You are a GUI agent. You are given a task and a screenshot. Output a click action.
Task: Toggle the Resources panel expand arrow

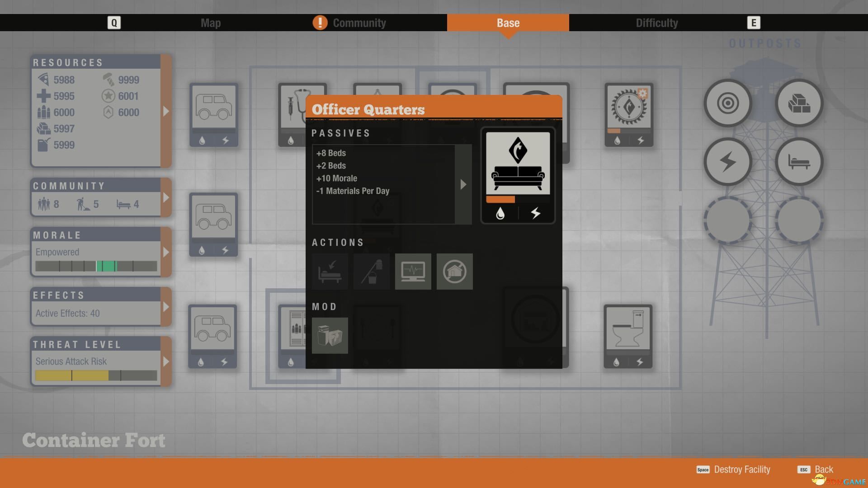click(166, 112)
